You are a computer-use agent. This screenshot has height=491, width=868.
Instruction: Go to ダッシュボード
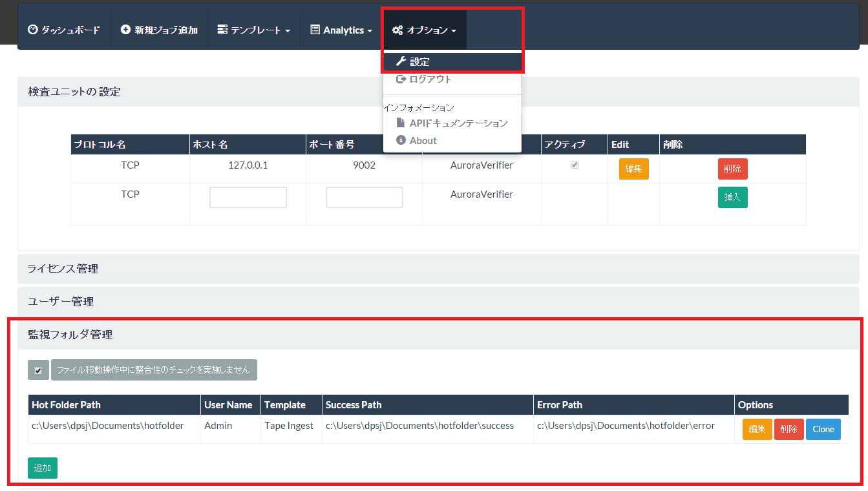click(64, 30)
